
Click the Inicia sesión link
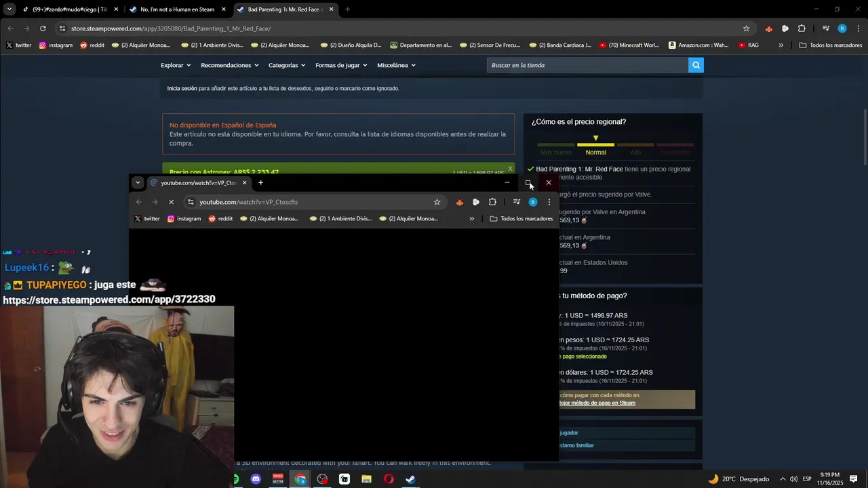(182, 88)
